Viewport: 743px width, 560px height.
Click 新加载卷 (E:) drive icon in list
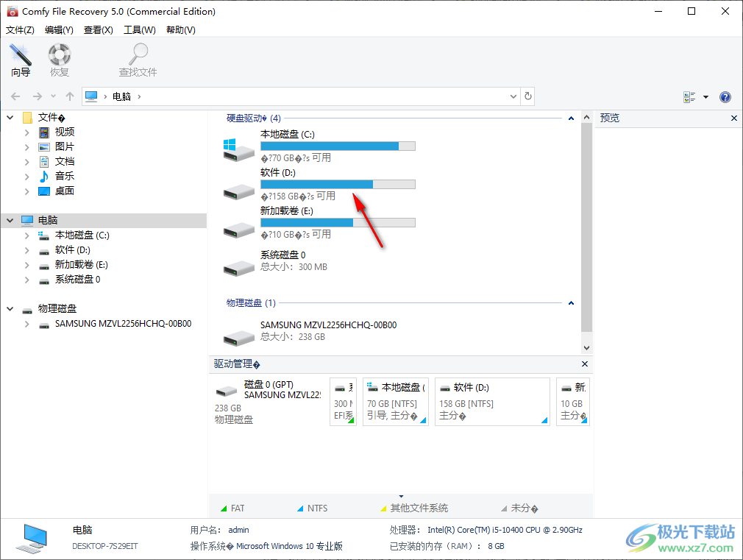[239, 230]
